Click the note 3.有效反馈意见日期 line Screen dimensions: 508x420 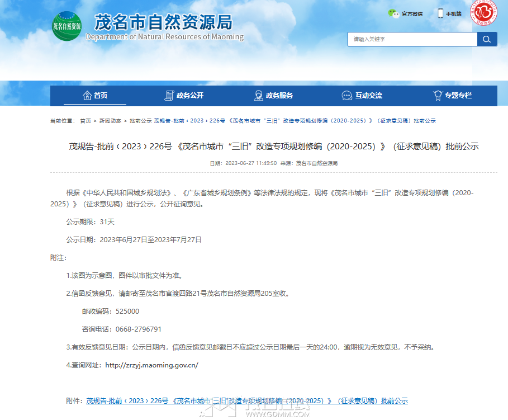(251, 347)
